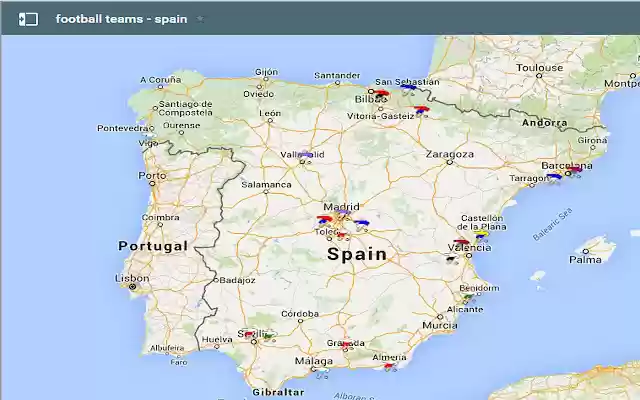640x400 pixels.
Task: Select the red flag marker at Bilbao
Action: click(x=381, y=93)
